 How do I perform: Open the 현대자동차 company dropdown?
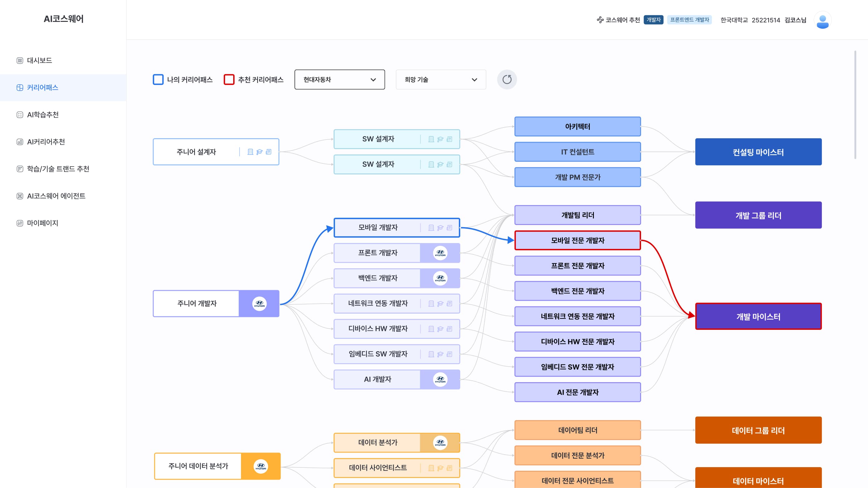point(339,80)
